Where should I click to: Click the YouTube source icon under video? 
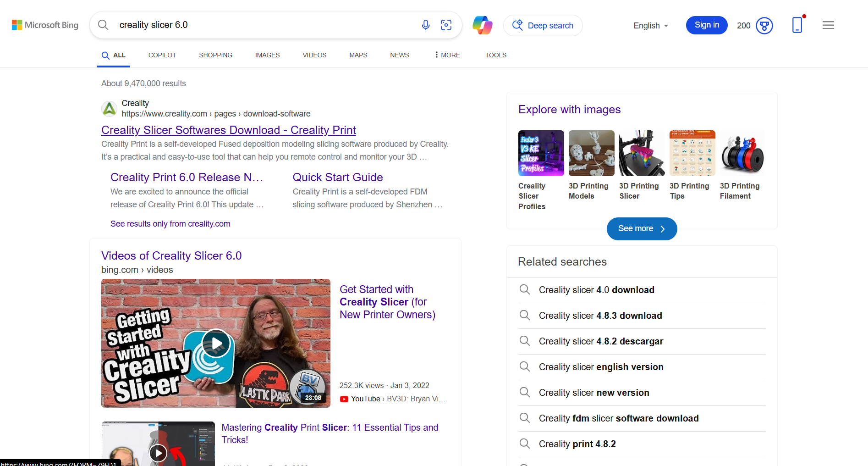tap(344, 399)
